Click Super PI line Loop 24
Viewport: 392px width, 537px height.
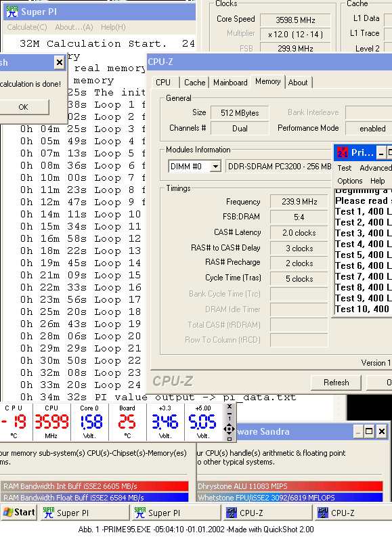click(81, 385)
